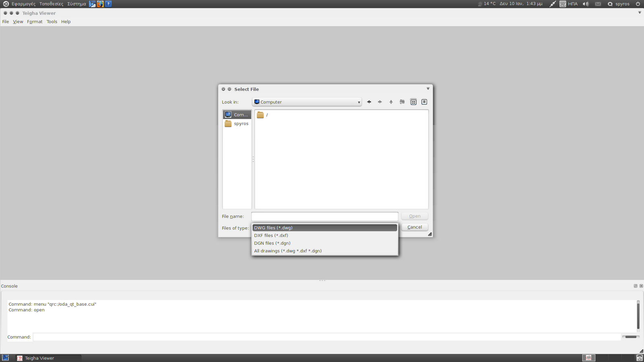Create a new folder in the dialog
Viewport: 644px width, 362px height.
402,102
